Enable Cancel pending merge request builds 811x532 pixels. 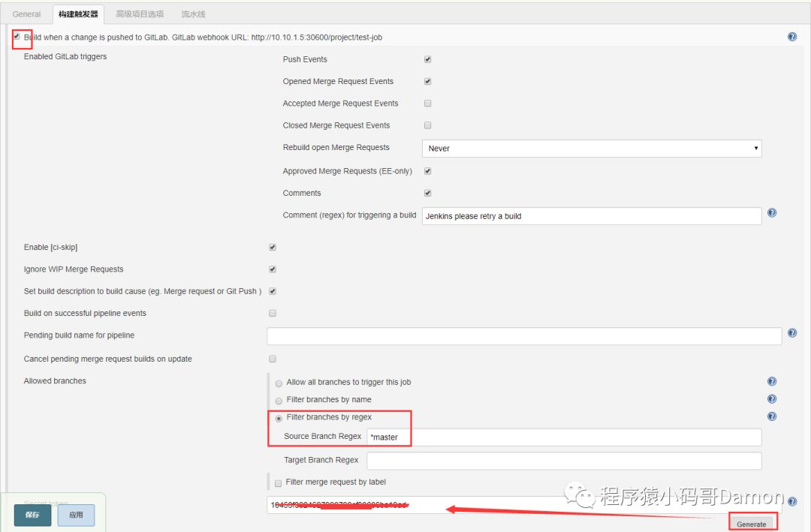(x=273, y=359)
